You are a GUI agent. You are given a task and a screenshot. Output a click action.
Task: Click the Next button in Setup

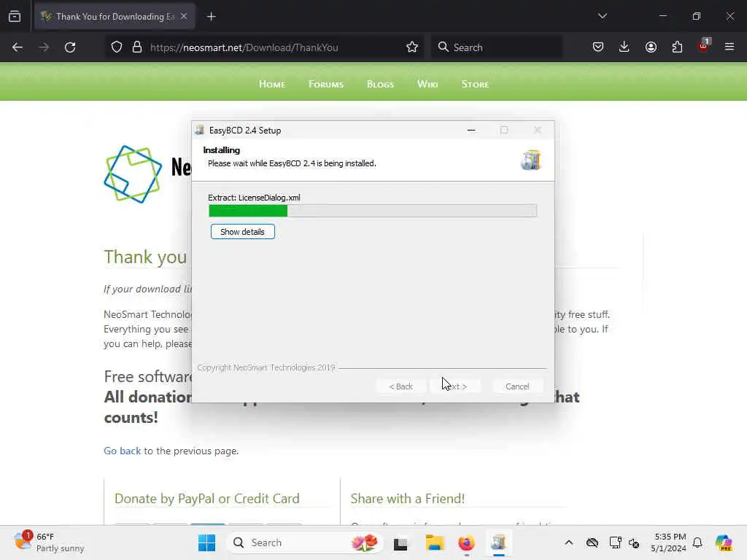point(455,386)
